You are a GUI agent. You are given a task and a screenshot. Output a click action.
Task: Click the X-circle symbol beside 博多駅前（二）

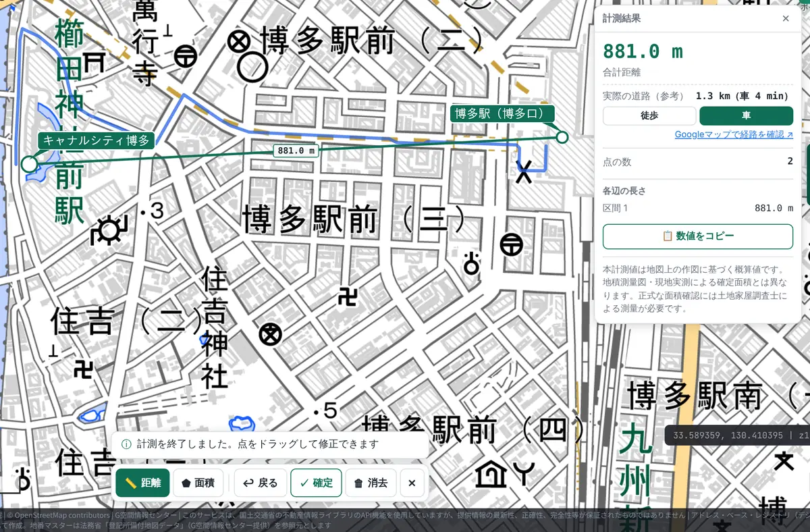[x=238, y=43]
